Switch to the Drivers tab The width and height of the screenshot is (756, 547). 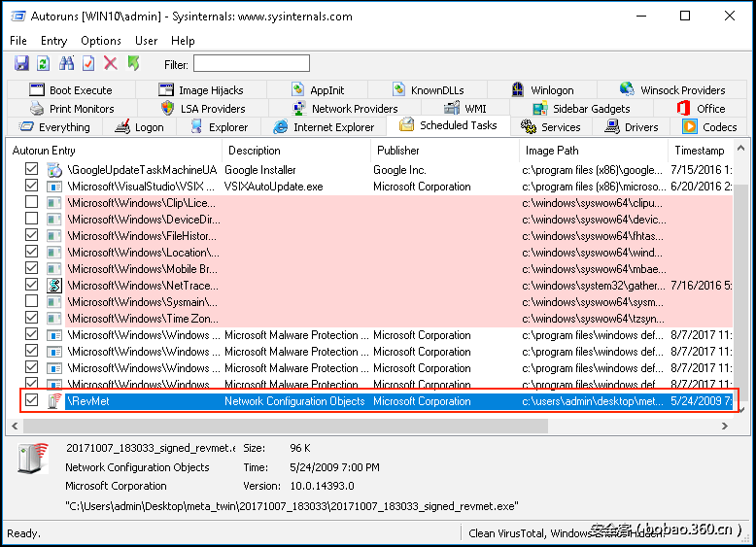pyautogui.click(x=631, y=127)
